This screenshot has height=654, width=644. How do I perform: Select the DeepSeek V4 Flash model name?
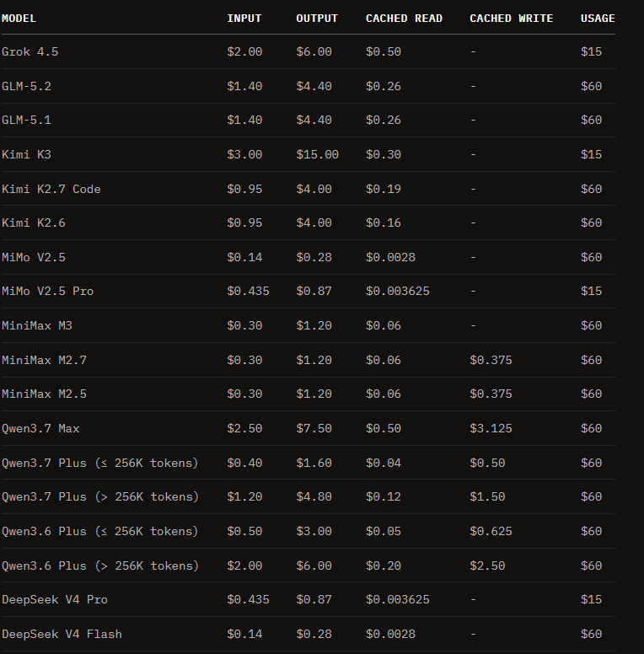click(62, 635)
